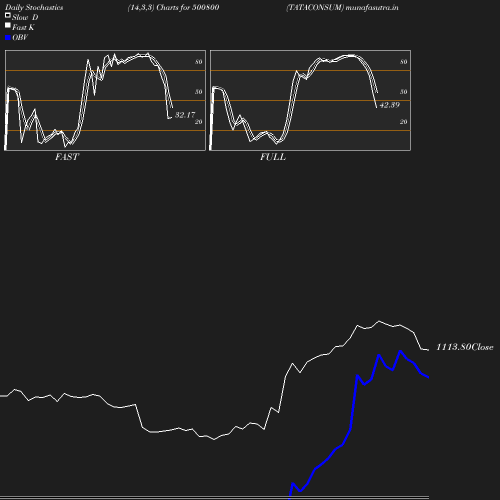This screenshot has height=500, width=500.
Task: Click the 'Fast K' legend label
Action: [23, 27]
